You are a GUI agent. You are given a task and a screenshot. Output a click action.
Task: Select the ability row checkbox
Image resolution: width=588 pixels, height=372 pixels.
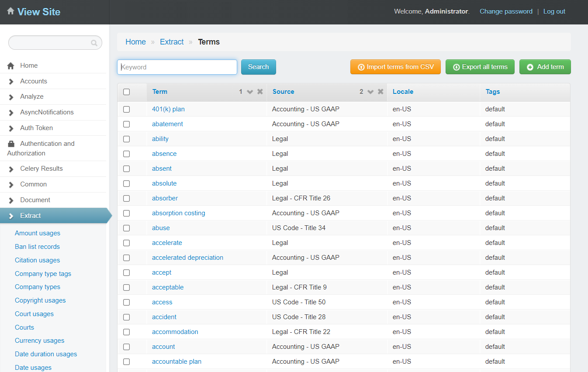[x=127, y=139]
